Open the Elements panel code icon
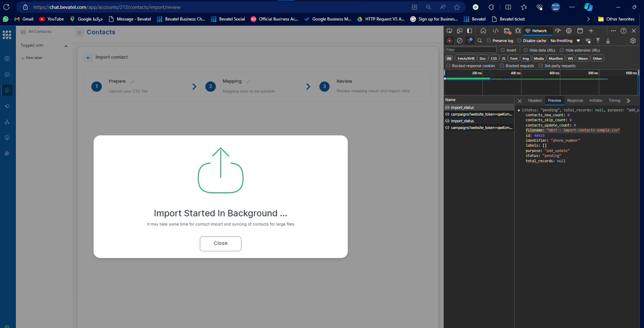The height and width of the screenshot is (328, 644). coord(496,31)
